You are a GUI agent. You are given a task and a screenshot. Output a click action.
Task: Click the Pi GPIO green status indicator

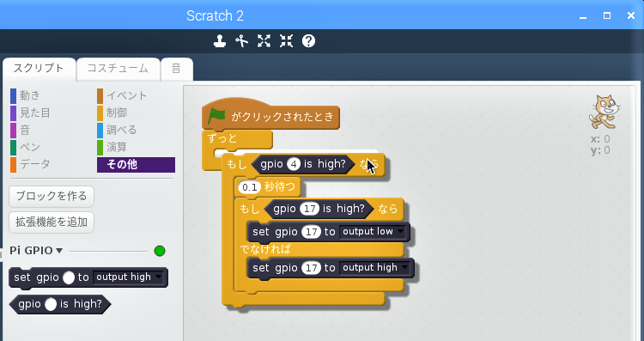[160, 251]
